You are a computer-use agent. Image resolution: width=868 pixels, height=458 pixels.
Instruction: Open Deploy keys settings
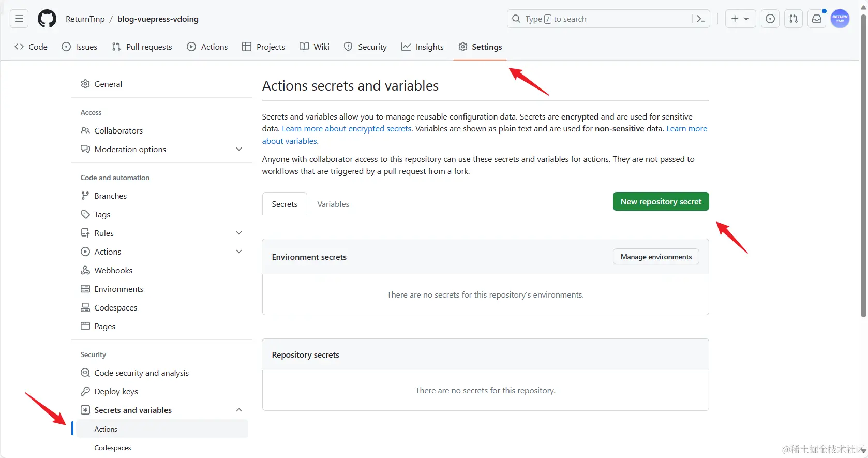[162, 391]
